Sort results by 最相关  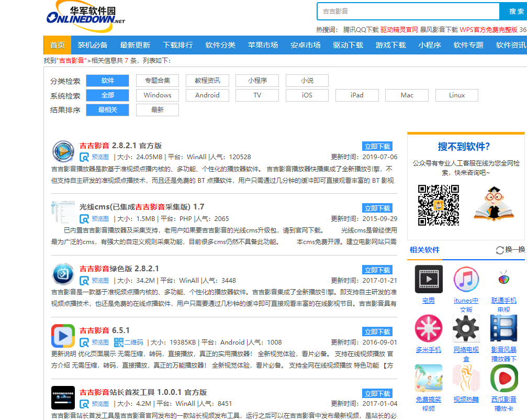108,110
